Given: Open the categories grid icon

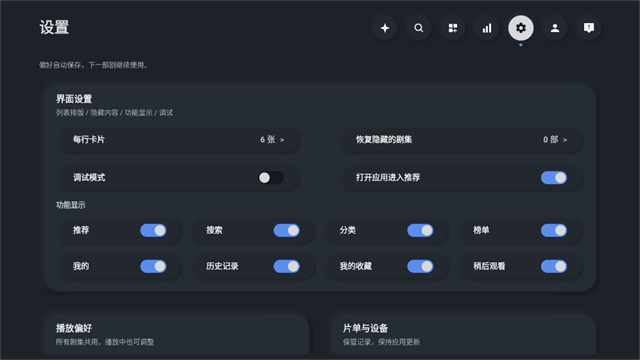Looking at the screenshot, I should [x=453, y=28].
